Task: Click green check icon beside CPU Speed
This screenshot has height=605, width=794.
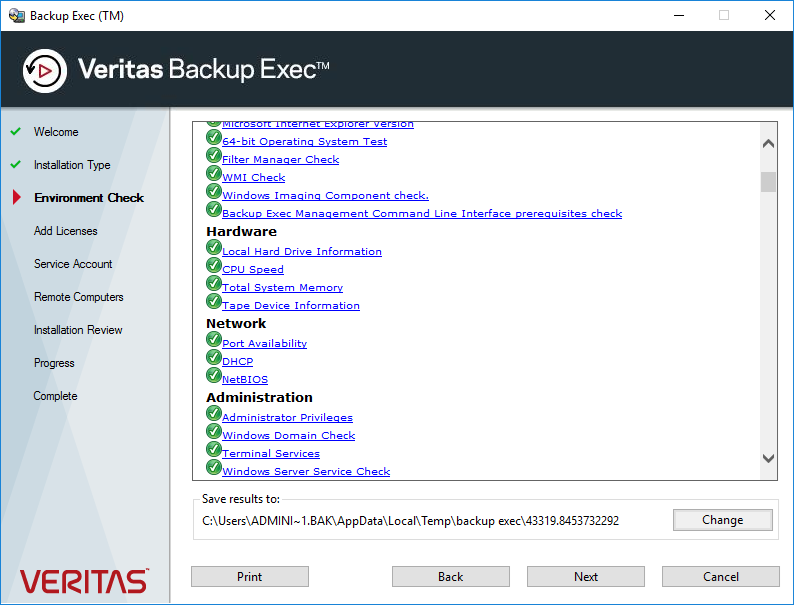Action: click(x=214, y=265)
